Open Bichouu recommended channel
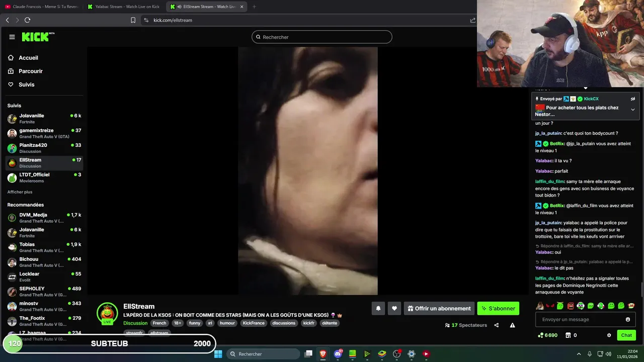 point(44,262)
